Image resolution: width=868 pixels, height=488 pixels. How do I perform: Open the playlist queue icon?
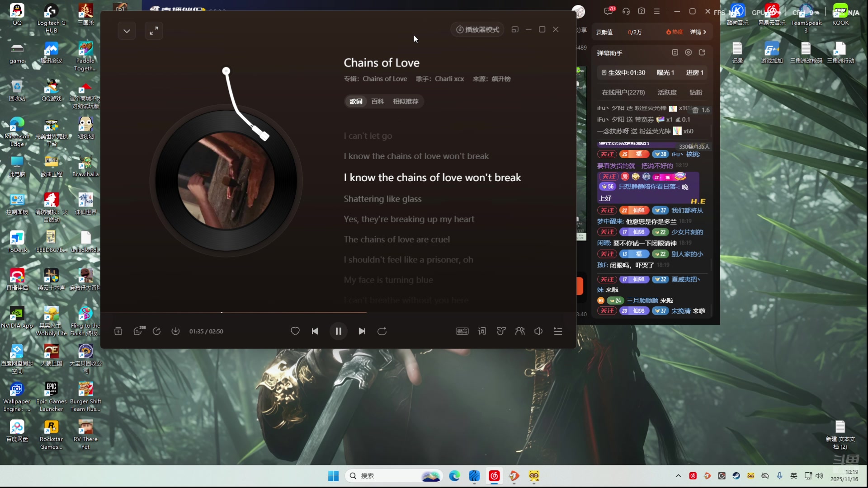tap(558, 331)
